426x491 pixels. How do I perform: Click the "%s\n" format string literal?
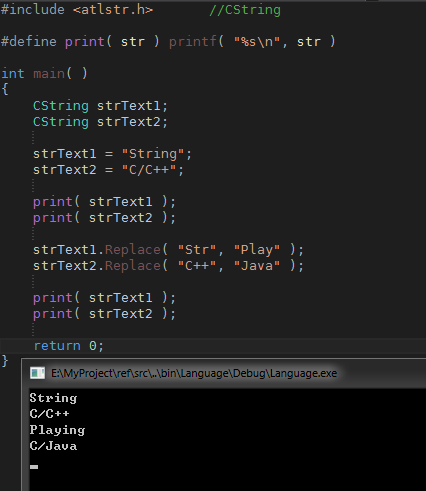tap(257, 42)
